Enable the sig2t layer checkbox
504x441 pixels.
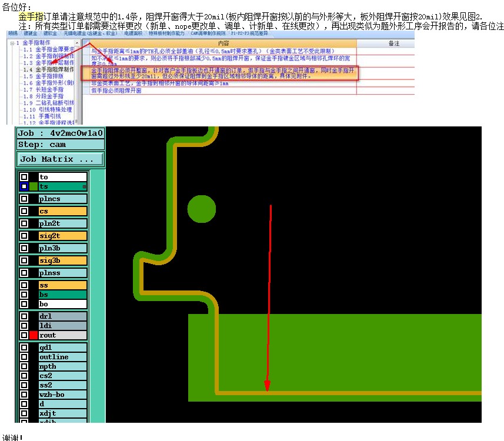(x=24, y=236)
